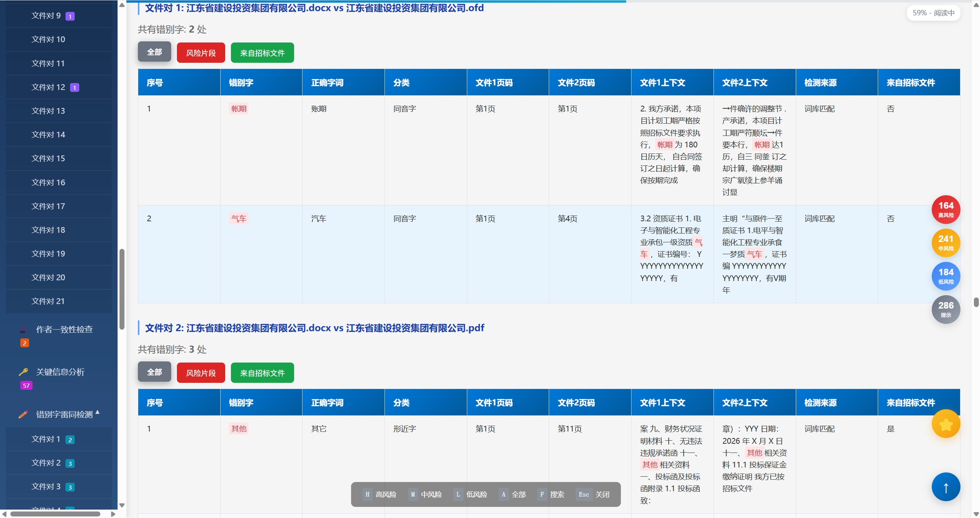Open 文件对 11 in sidebar

(x=59, y=64)
